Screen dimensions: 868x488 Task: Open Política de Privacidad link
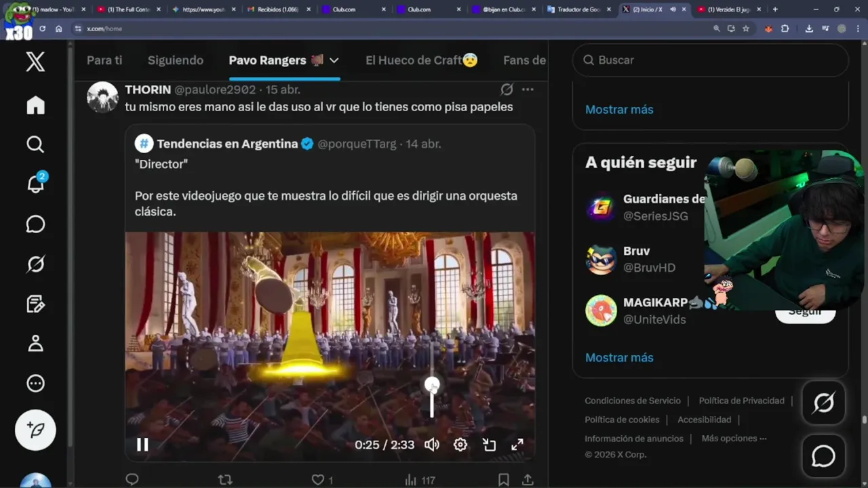741,401
